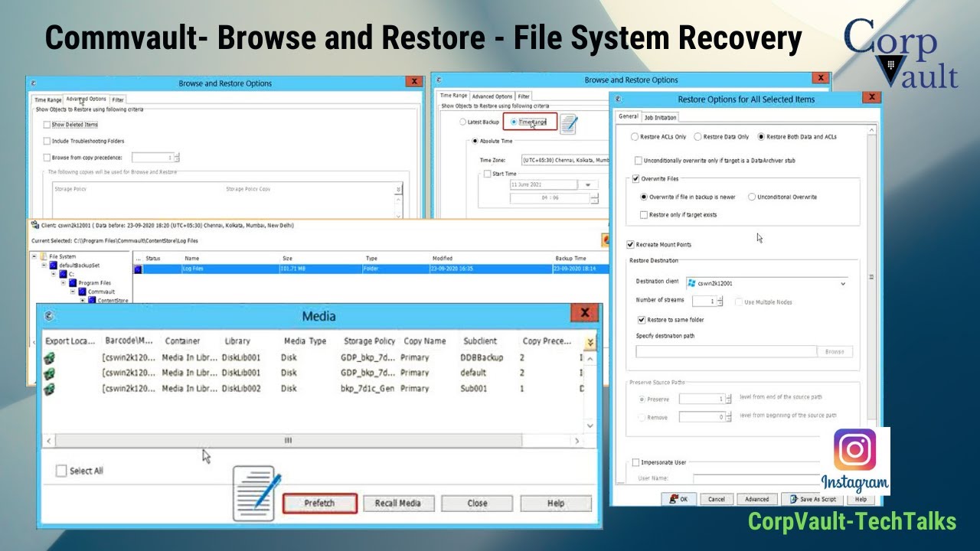Click the Number of streams stepper
The image size is (980, 551).
pyautogui.click(x=720, y=302)
